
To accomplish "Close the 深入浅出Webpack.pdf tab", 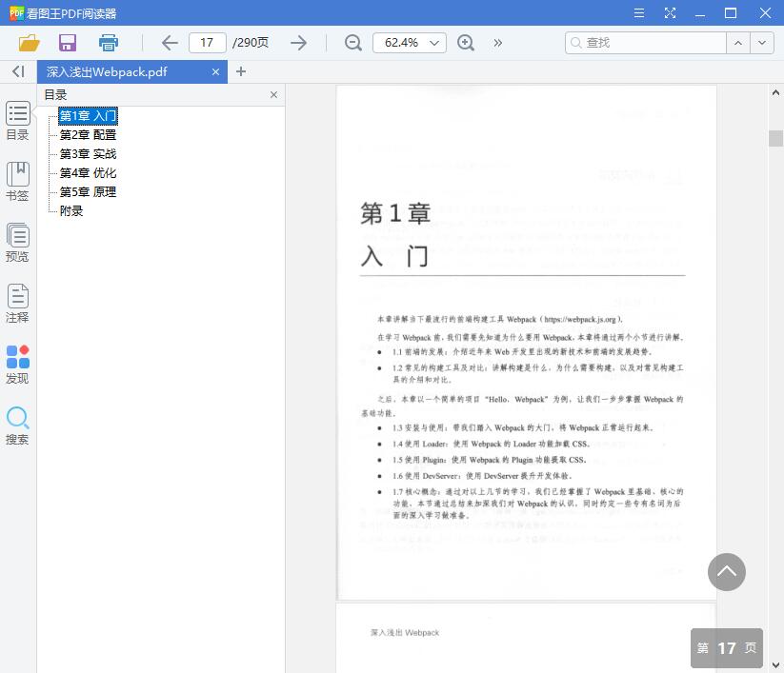I will pyautogui.click(x=215, y=72).
